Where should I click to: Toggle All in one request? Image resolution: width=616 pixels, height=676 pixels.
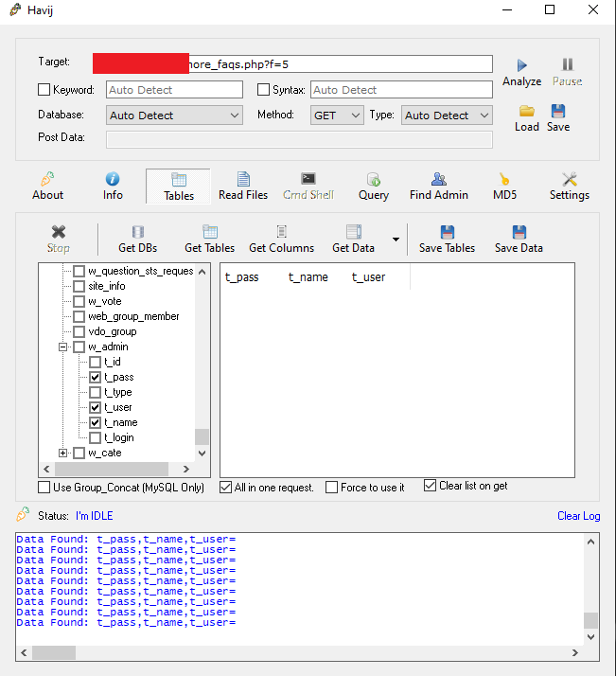[226, 488]
